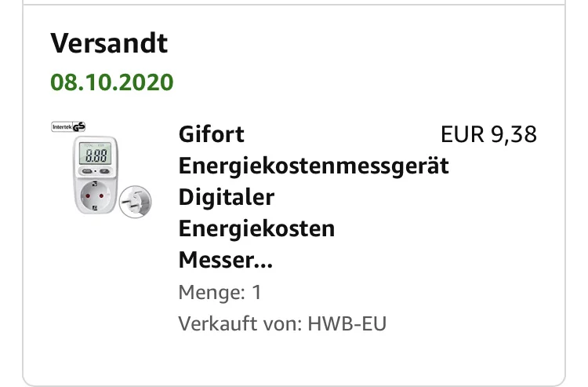Click the socket outlet on the meter image
Viewport: 588px width, 387px height.
(95, 196)
